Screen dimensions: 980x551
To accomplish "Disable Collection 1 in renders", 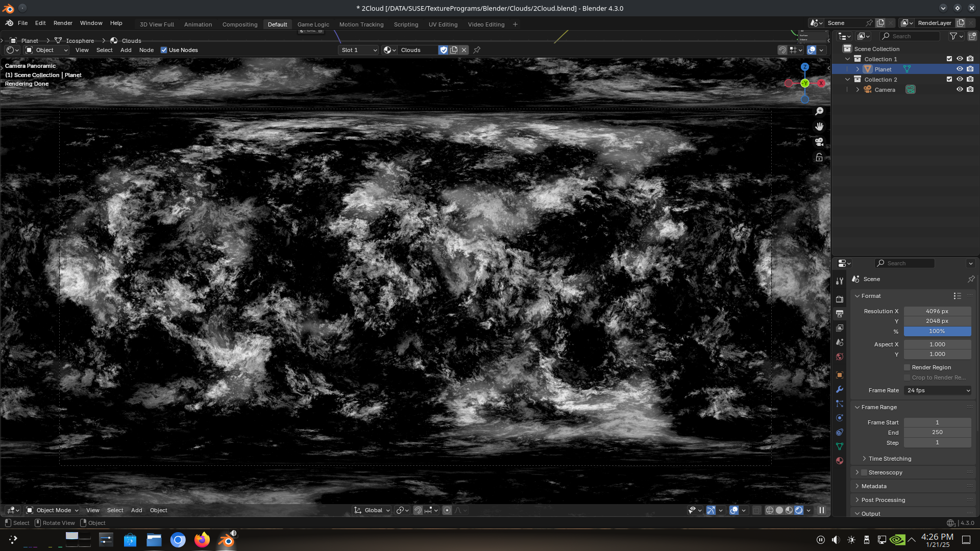I will [x=970, y=59].
